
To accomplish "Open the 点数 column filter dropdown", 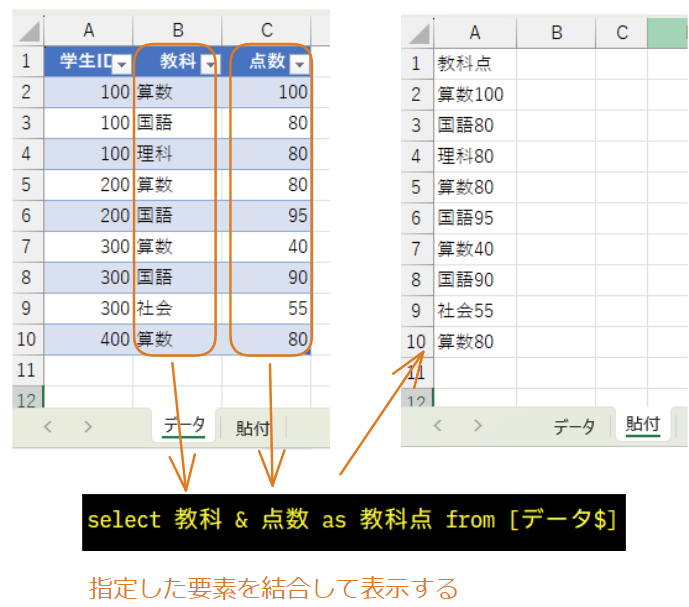I will pyautogui.click(x=300, y=65).
